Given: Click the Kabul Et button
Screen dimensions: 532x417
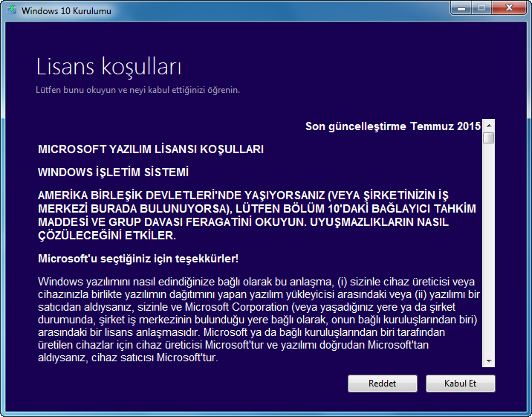Looking at the screenshot, I should [461, 384].
